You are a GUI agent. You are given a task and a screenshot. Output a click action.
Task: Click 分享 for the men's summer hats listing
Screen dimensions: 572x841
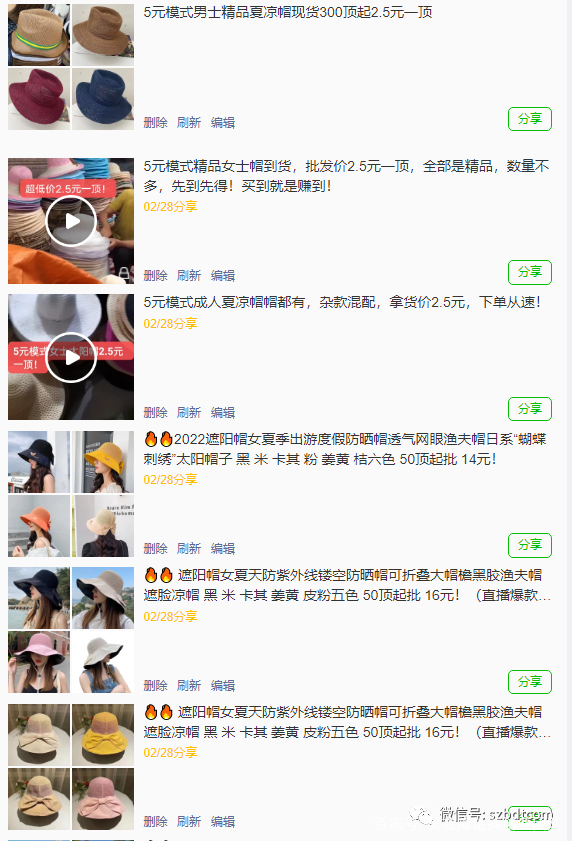tap(530, 119)
